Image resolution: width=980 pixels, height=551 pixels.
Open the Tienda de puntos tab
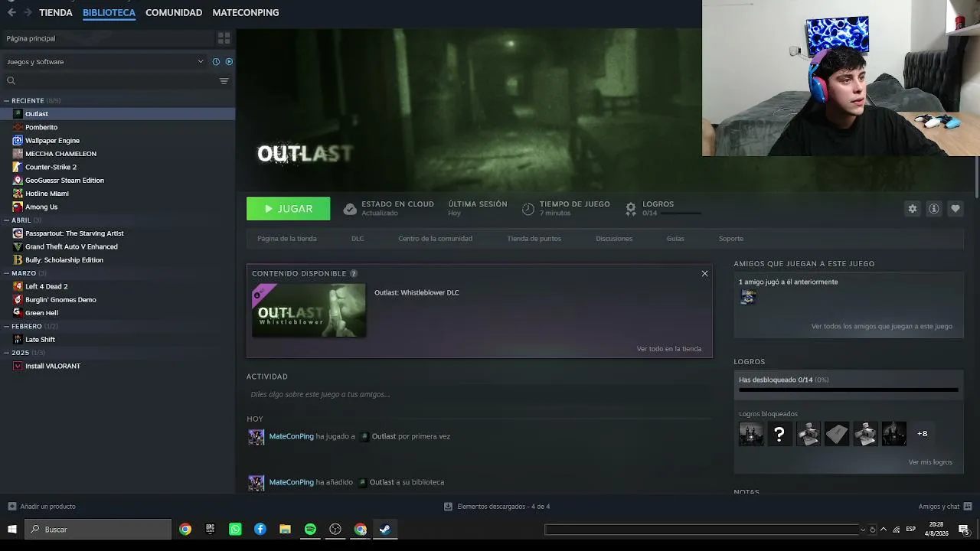[534, 239]
